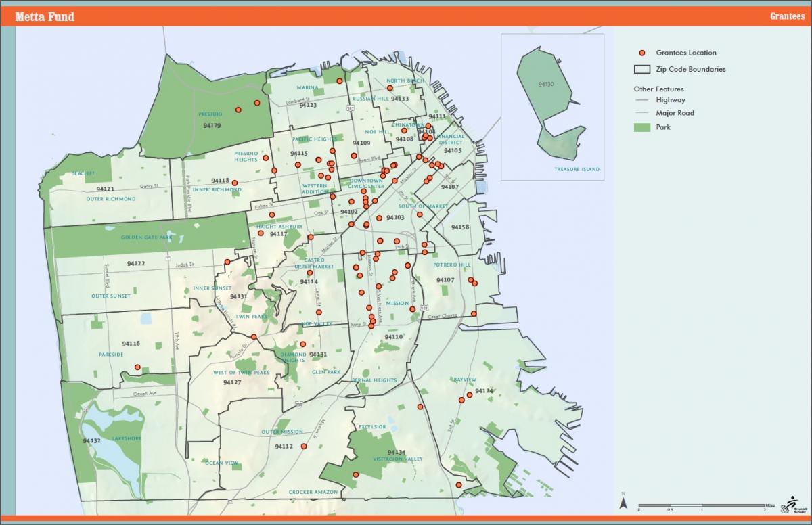Image resolution: width=812 pixels, height=525 pixels.
Task: Click the "Ocean View" label
Action: pyautogui.click(x=222, y=463)
